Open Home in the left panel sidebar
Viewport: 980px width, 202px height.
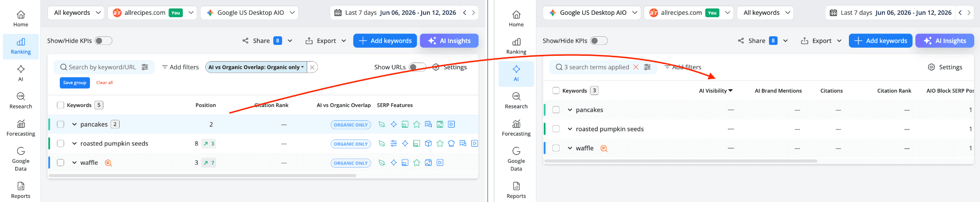(x=21, y=19)
